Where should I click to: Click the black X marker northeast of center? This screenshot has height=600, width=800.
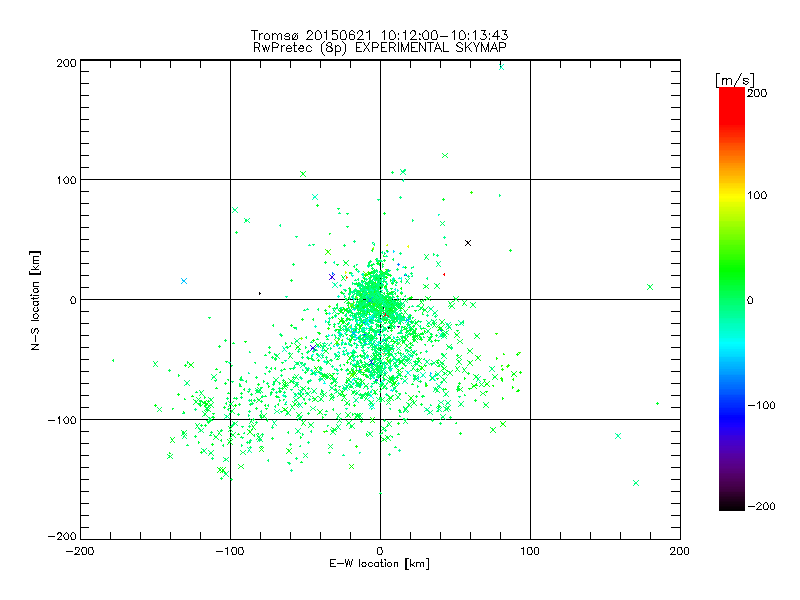click(x=468, y=243)
